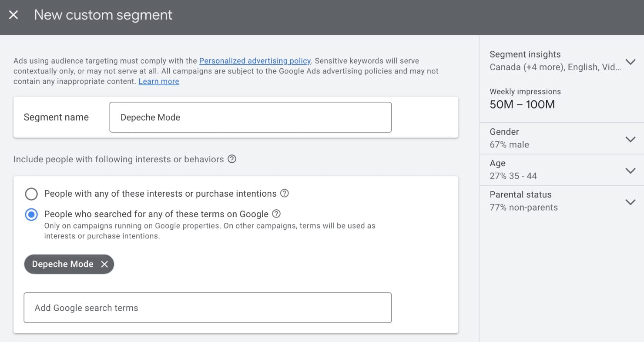The height and width of the screenshot is (342, 644).
Task: Remove the Depeche Mode search term chip
Action: click(104, 264)
